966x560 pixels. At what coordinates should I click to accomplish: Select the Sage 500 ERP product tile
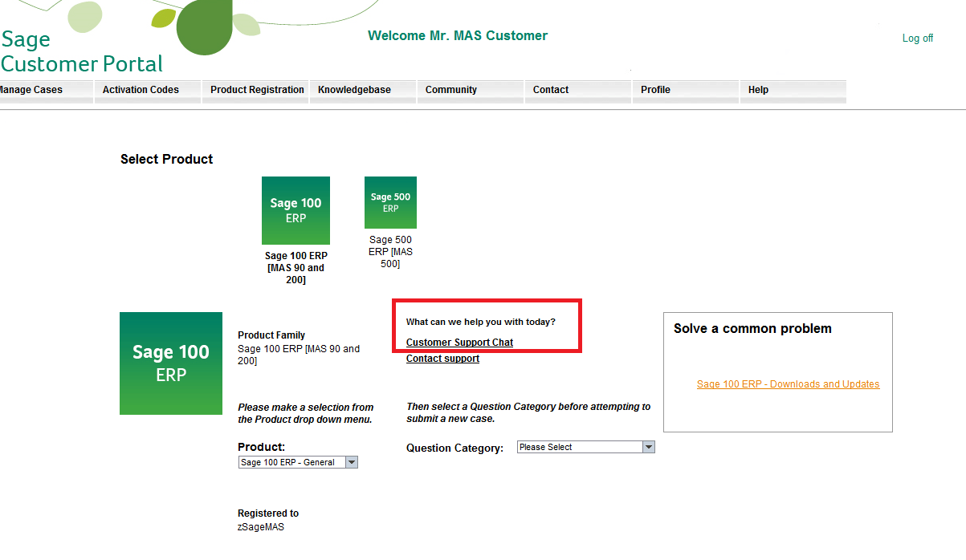click(x=390, y=202)
